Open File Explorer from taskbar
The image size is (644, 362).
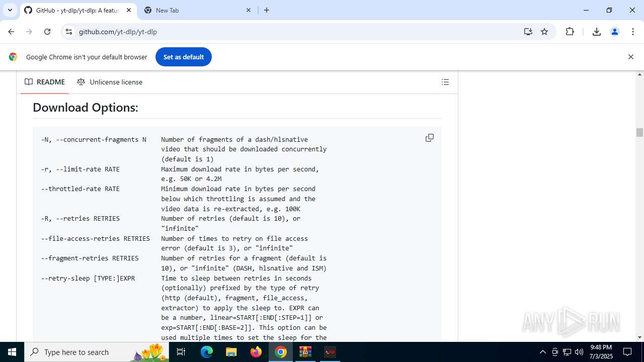pyautogui.click(x=231, y=352)
